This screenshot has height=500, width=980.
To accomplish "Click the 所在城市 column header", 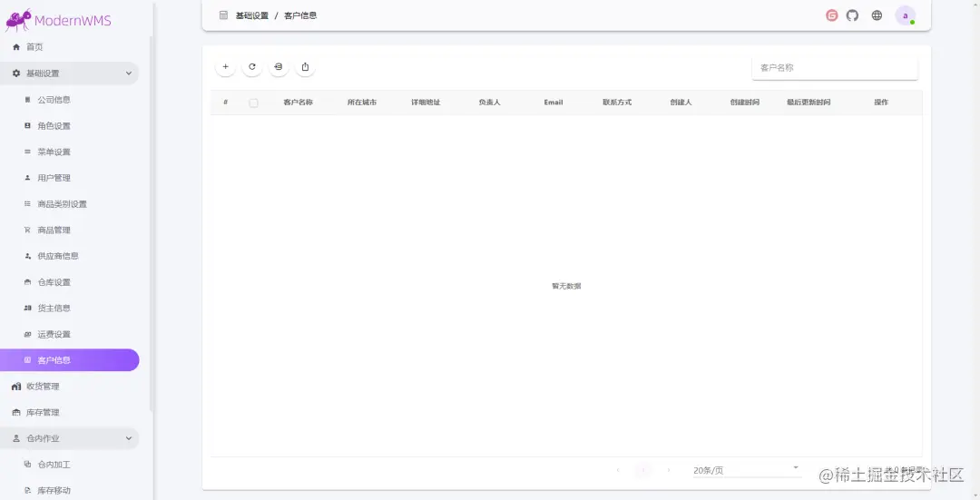I will pos(362,103).
